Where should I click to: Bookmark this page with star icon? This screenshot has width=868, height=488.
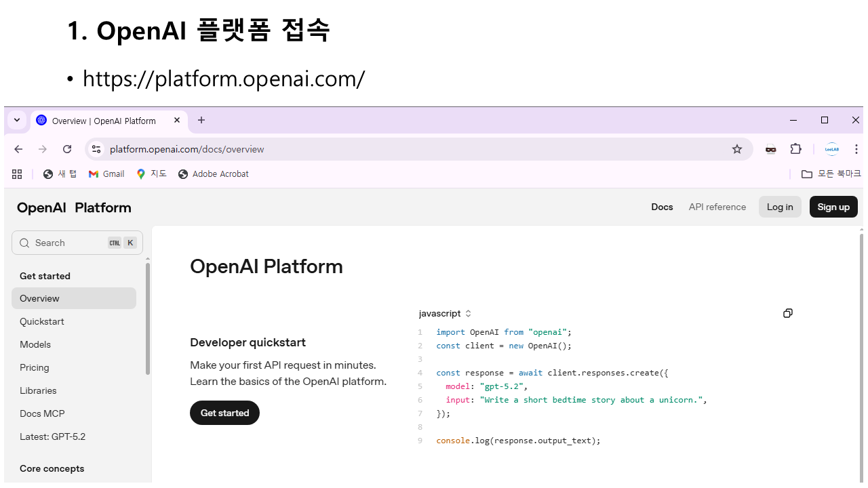pyautogui.click(x=737, y=149)
